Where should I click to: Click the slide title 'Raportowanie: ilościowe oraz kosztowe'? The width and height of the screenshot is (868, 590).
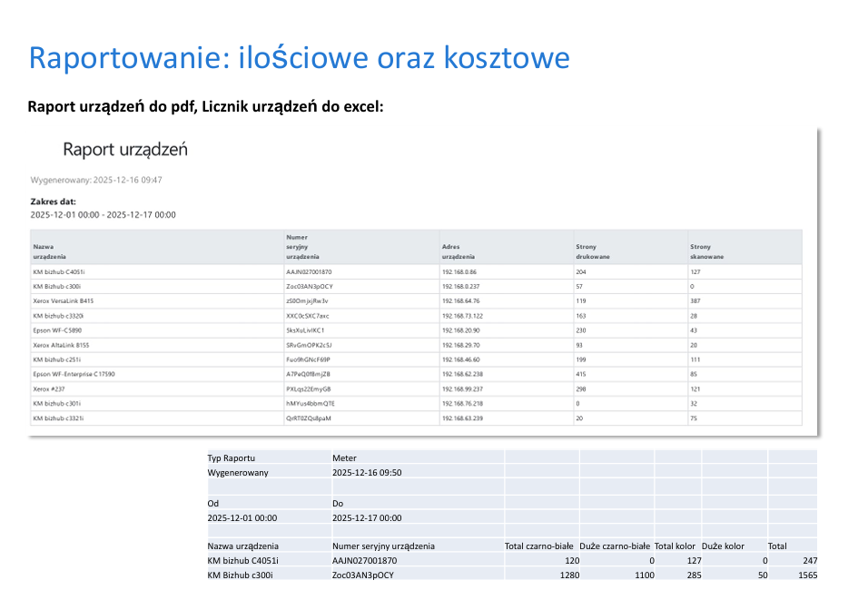[x=299, y=58]
